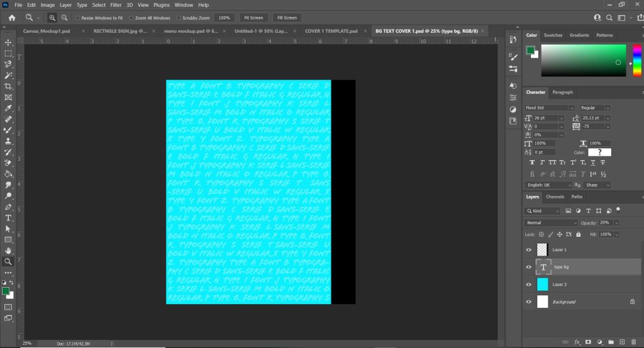The image size is (644, 348).
Task: Switch to the Channels tab
Action: pos(555,197)
